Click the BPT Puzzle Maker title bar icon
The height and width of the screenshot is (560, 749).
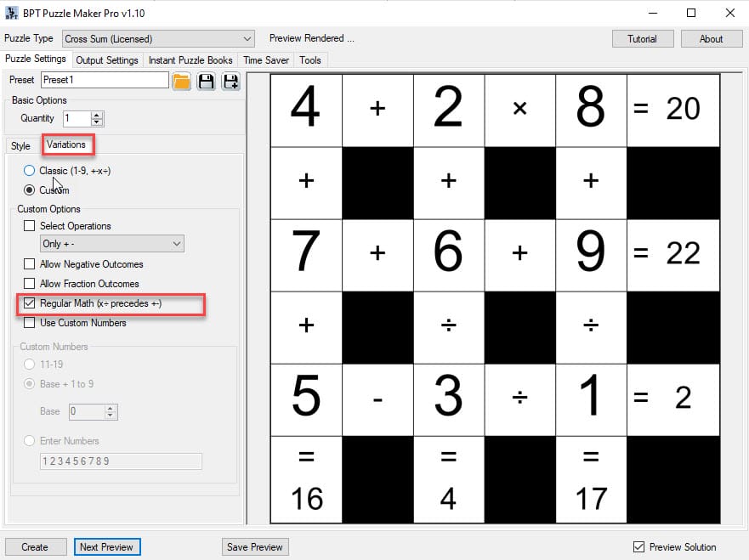(x=12, y=12)
